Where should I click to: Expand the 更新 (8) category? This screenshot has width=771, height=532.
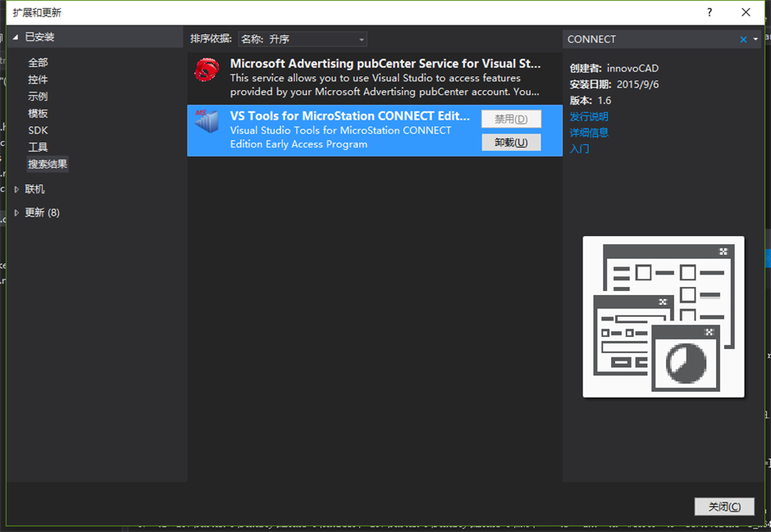tap(16, 212)
